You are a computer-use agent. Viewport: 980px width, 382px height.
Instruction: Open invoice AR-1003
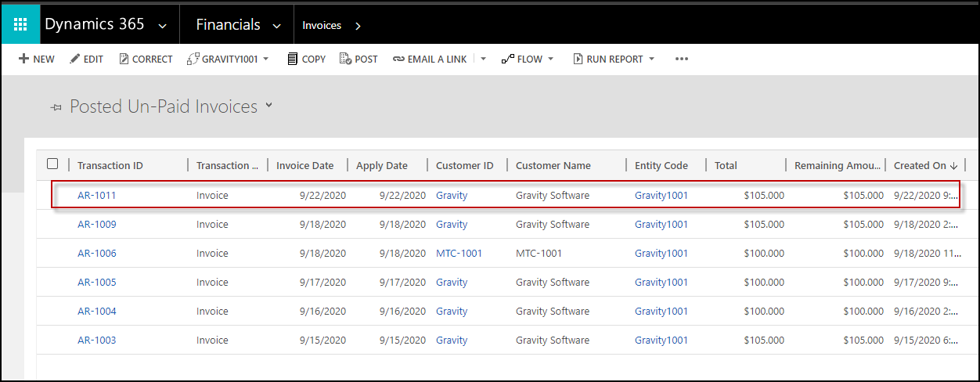coord(96,340)
